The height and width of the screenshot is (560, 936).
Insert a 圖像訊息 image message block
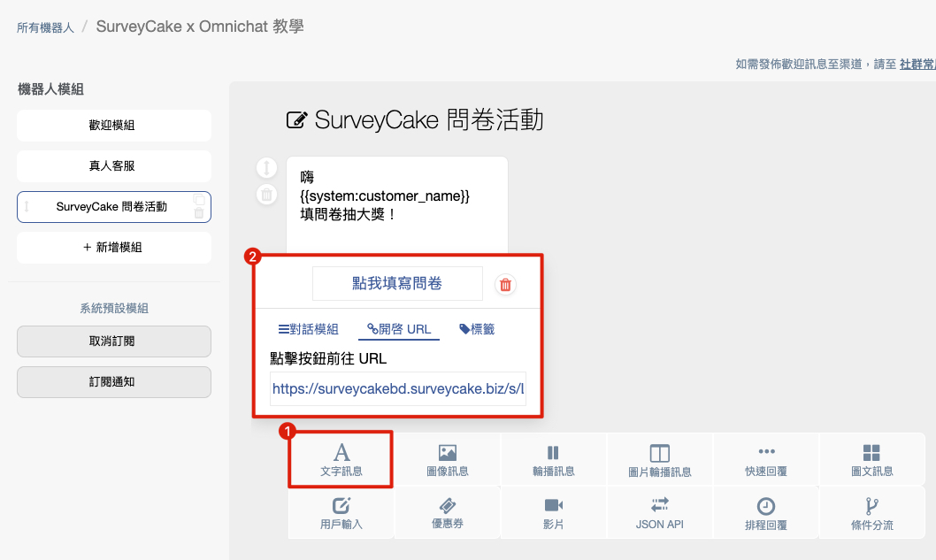pyautogui.click(x=447, y=460)
